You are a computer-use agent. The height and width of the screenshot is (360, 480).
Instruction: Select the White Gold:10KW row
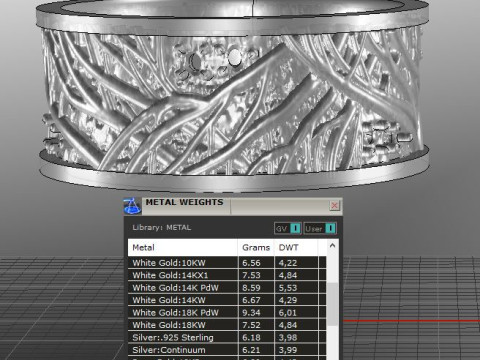point(227,263)
